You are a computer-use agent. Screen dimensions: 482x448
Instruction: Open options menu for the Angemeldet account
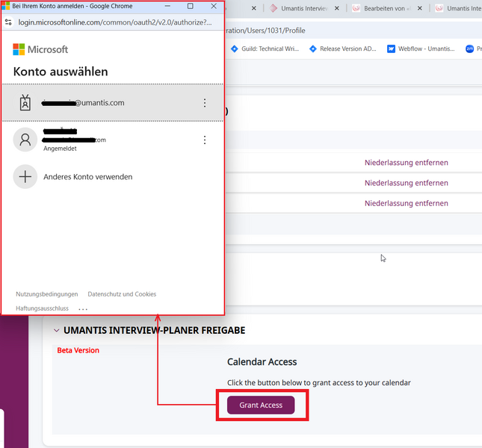tap(205, 140)
